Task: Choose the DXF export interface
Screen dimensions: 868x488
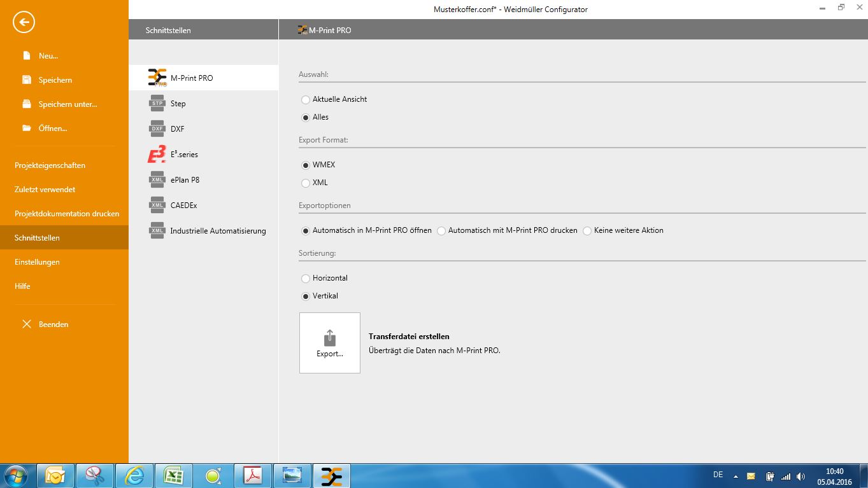Action: tap(177, 129)
